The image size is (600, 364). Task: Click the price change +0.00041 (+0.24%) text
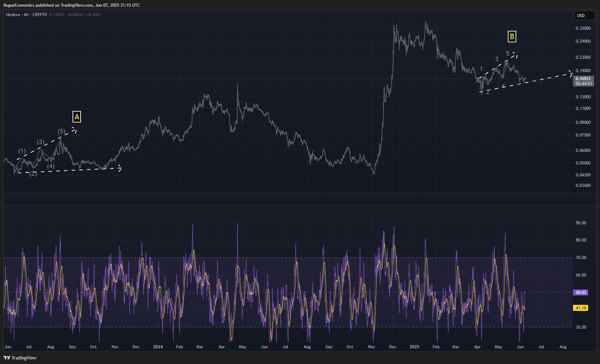(x=84, y=15)
